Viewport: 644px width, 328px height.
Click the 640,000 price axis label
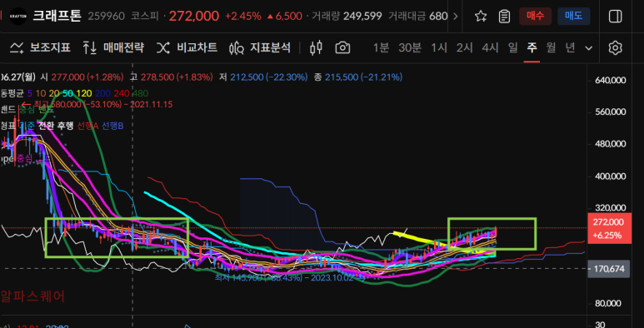[x=611, y=80]
